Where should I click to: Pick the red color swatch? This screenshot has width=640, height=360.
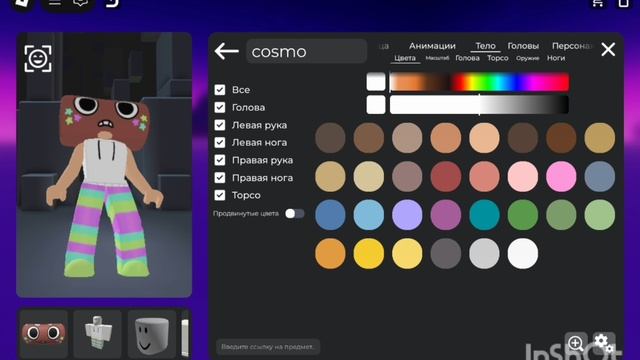pyautogui.click(x=446, y=176)
